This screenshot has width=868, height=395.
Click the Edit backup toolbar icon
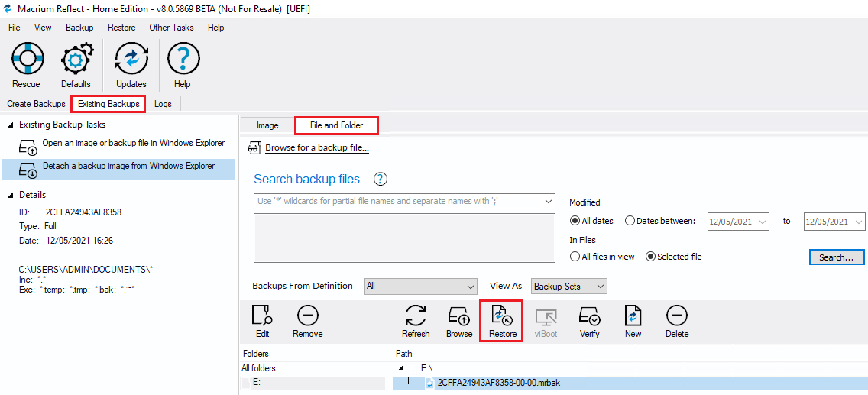click(262, 316)
